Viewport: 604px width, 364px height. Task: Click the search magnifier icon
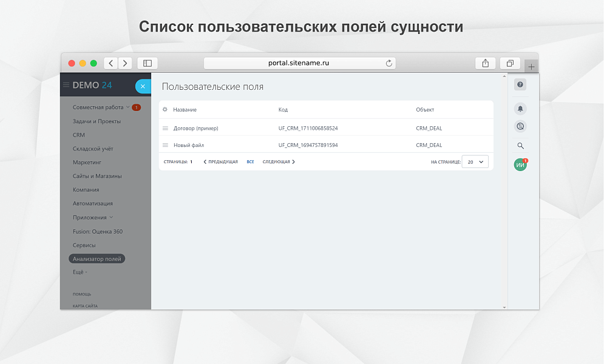pos(520,146)
